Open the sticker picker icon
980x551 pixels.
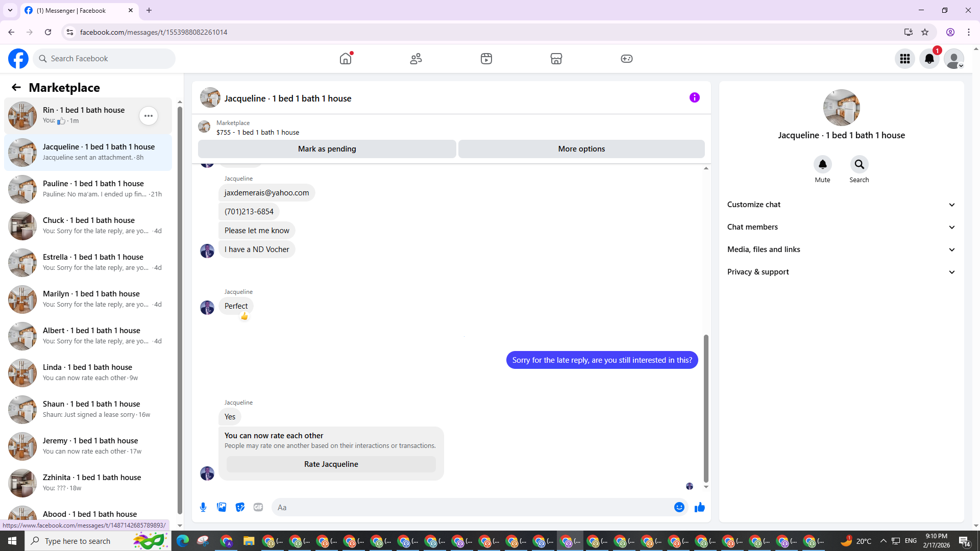point(240,507)
